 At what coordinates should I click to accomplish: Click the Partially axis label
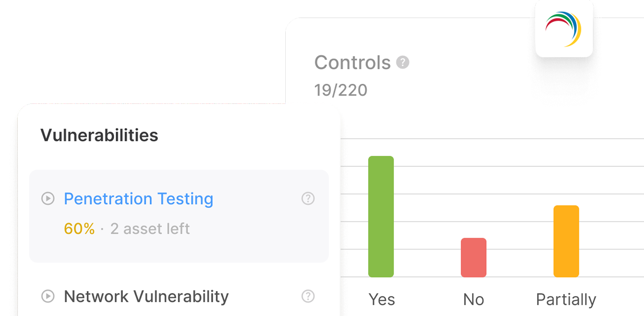coord(566,300)
